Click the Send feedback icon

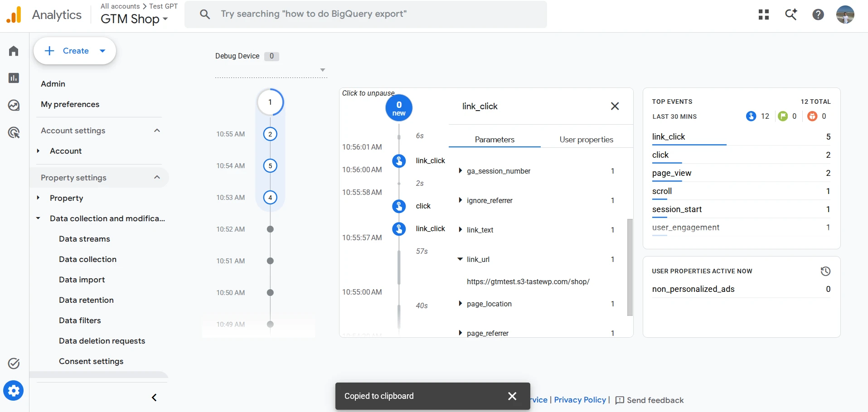(620, 400)
